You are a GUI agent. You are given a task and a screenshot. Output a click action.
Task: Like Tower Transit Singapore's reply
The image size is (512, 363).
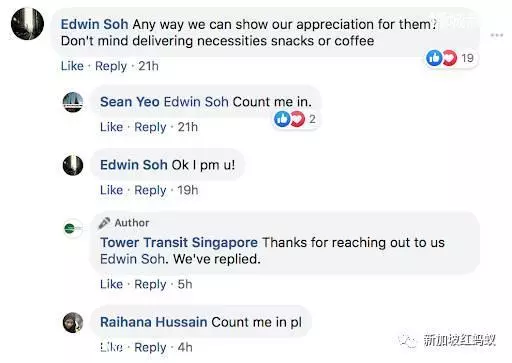pos(111,284)
